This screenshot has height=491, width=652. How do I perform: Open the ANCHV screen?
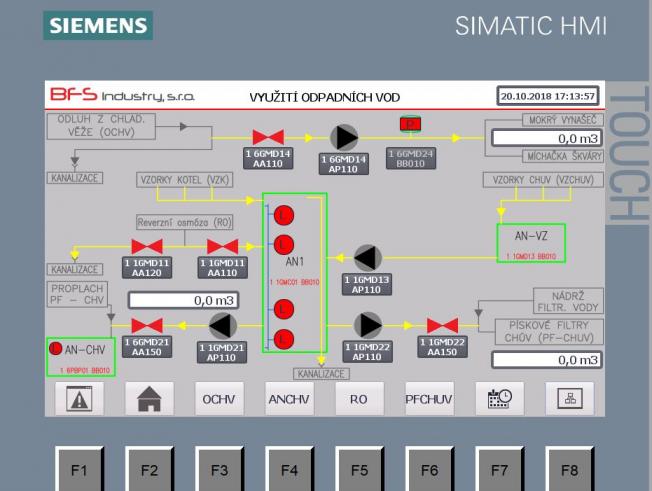(x=289, y=399)
